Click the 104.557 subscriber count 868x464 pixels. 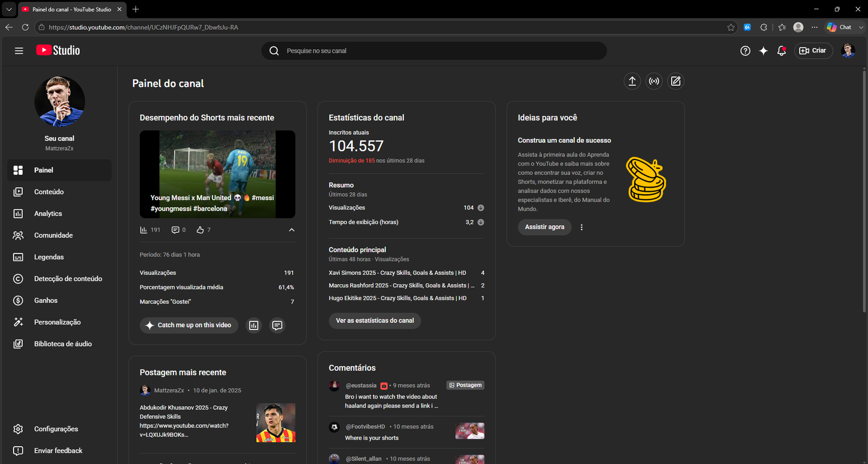[356, 146]
